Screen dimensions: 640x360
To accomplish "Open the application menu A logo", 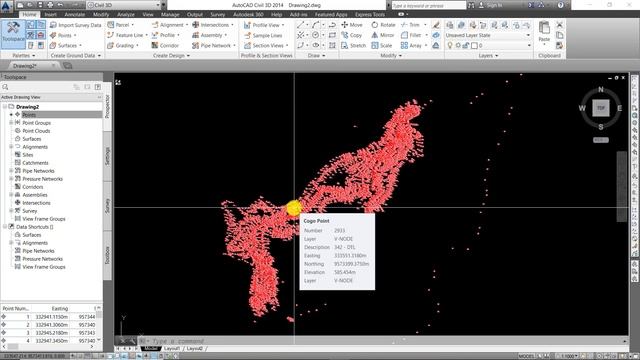I will [x=7, y=6].
